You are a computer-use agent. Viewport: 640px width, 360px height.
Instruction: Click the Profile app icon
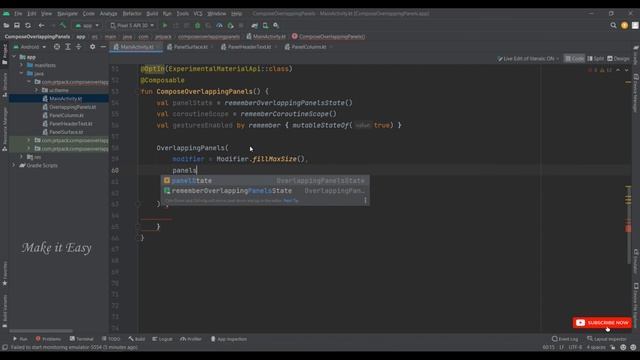tap(219, 25)
